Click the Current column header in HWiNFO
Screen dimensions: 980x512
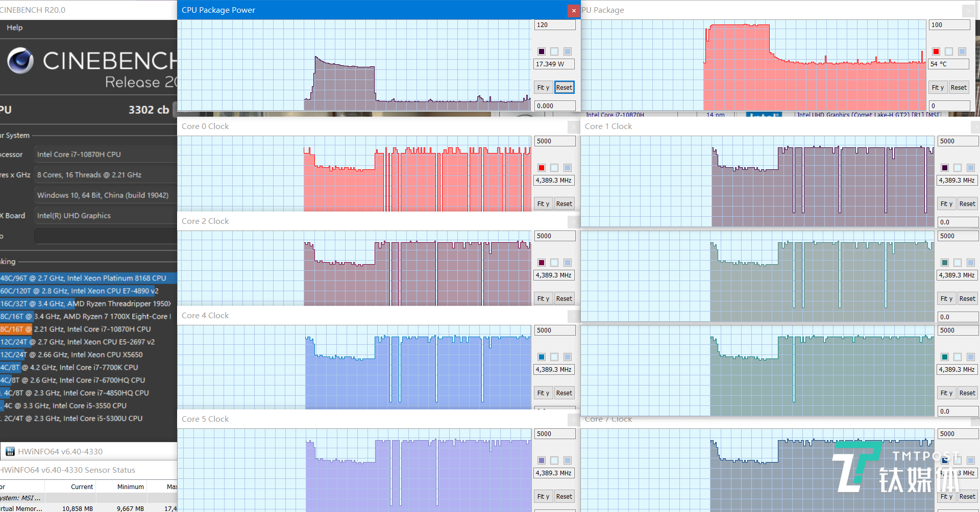click(71, 487)
